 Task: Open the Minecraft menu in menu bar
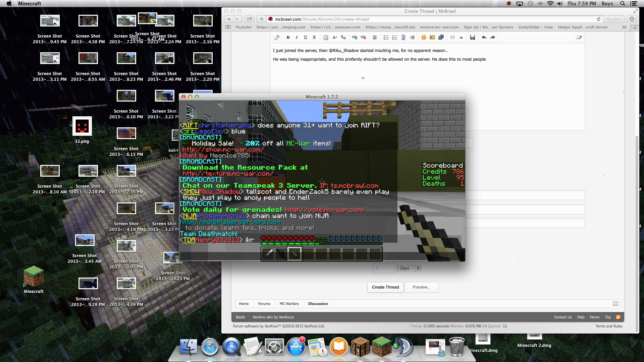30,4
